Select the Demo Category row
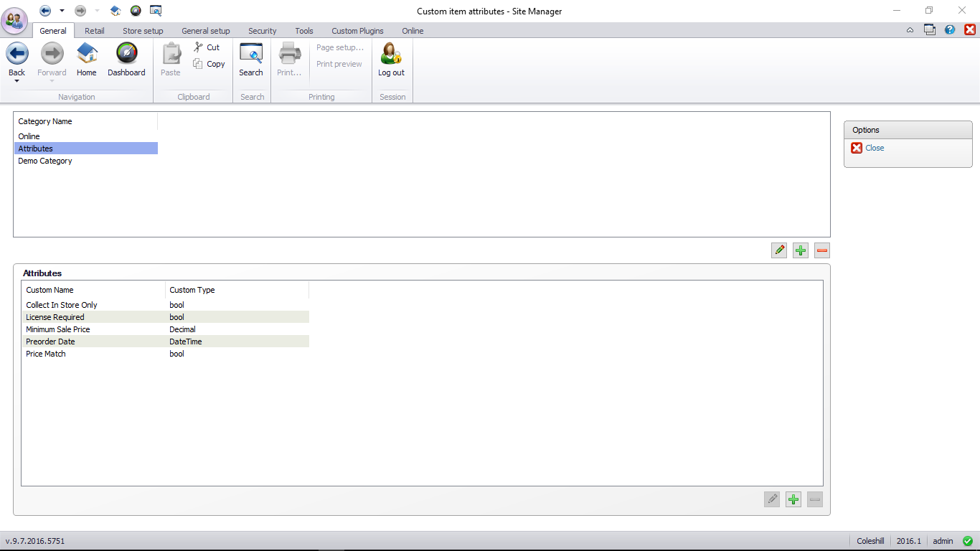 45,161
